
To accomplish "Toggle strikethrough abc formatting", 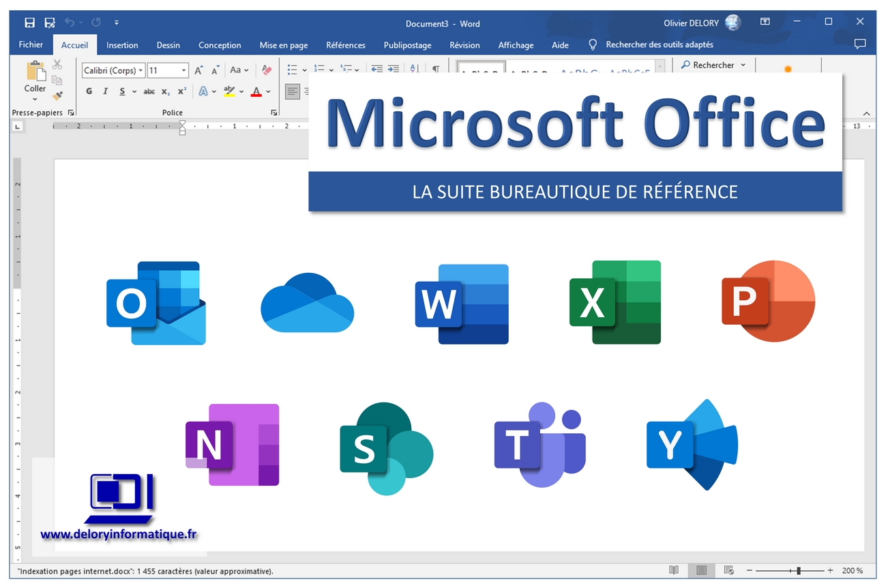I will 149,91.
